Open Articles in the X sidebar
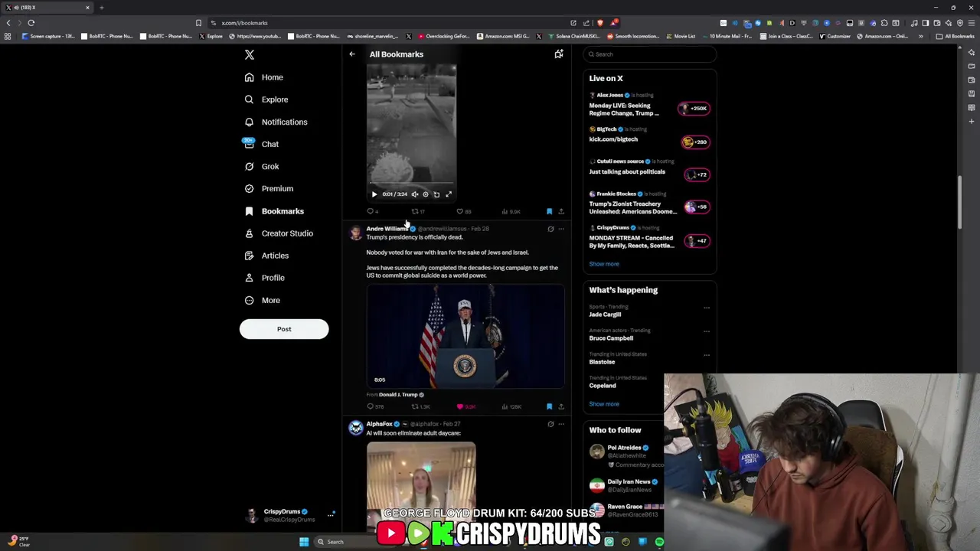This screenshot has height=551, width=980. (266, 256)
